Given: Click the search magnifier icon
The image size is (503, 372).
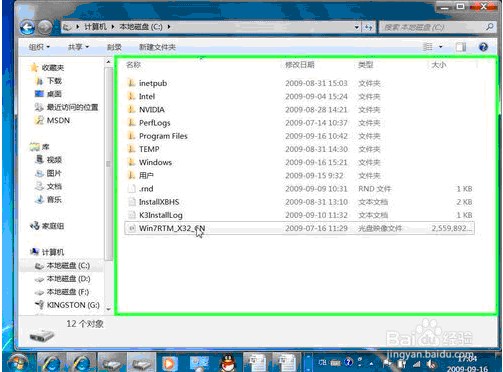Looking at the screenshot, I should 489,27.
